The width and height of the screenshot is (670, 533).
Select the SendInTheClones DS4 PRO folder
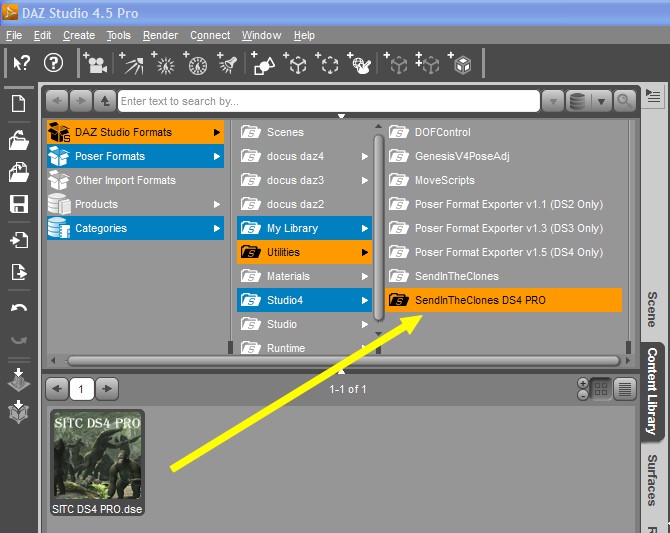[x=504, y=300]
